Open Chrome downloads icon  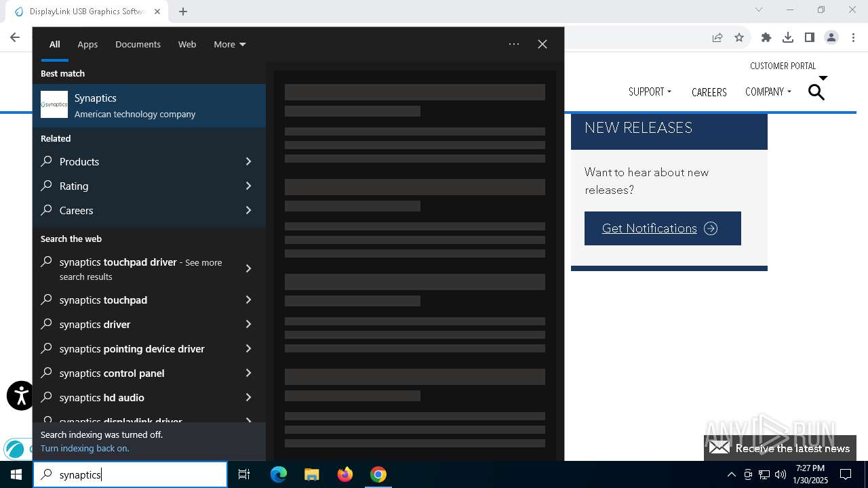click(x=788, y=37)
